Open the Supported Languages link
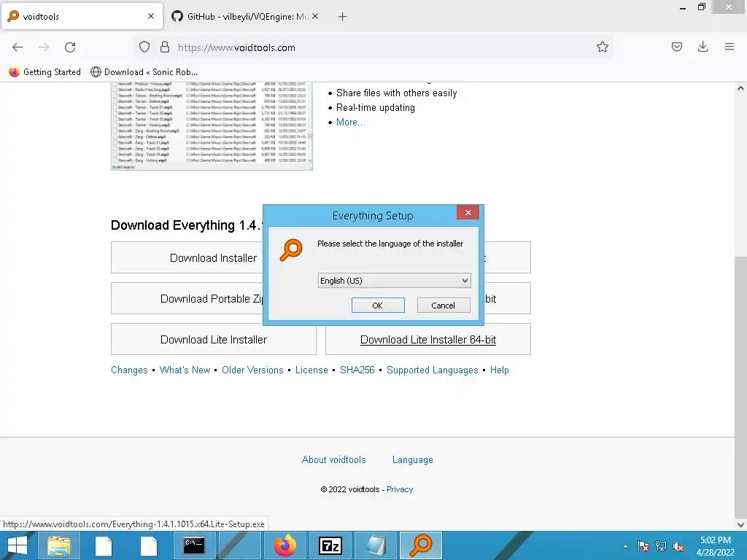 [432, 370]
